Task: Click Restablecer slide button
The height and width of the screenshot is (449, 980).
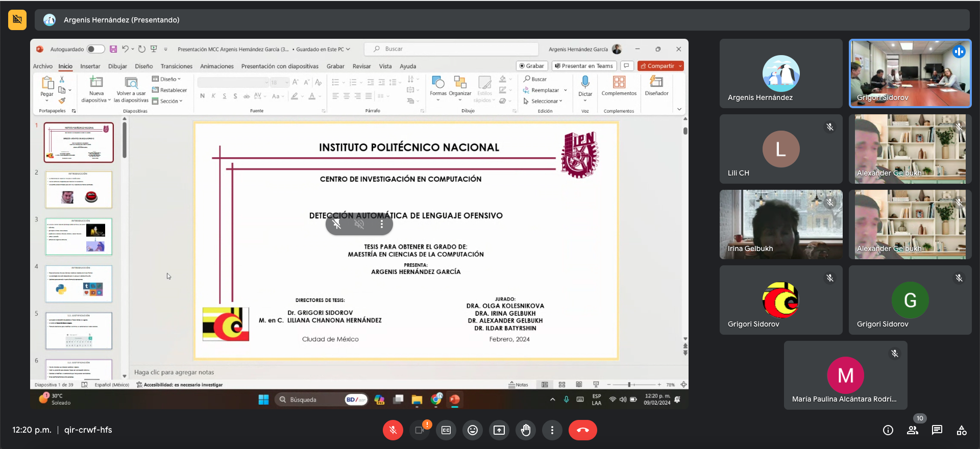Action: 169,90
